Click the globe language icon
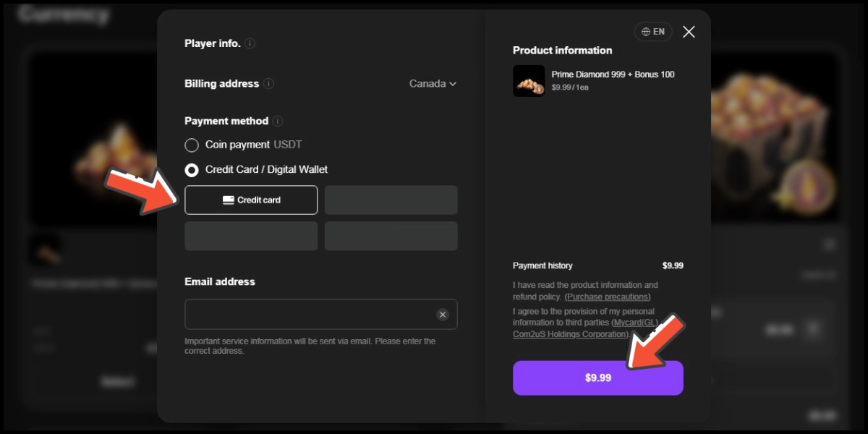 coord(646,32)
